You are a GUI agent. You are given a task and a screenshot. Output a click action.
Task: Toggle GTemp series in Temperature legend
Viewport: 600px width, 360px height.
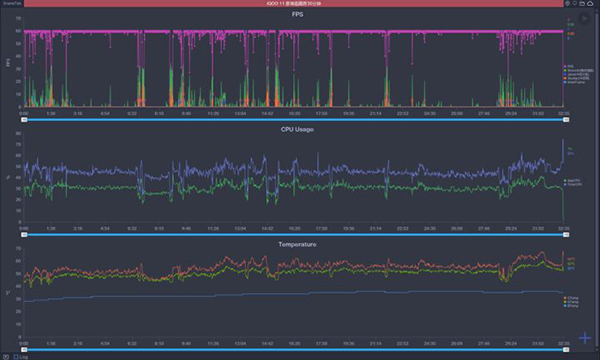[571, 302]
